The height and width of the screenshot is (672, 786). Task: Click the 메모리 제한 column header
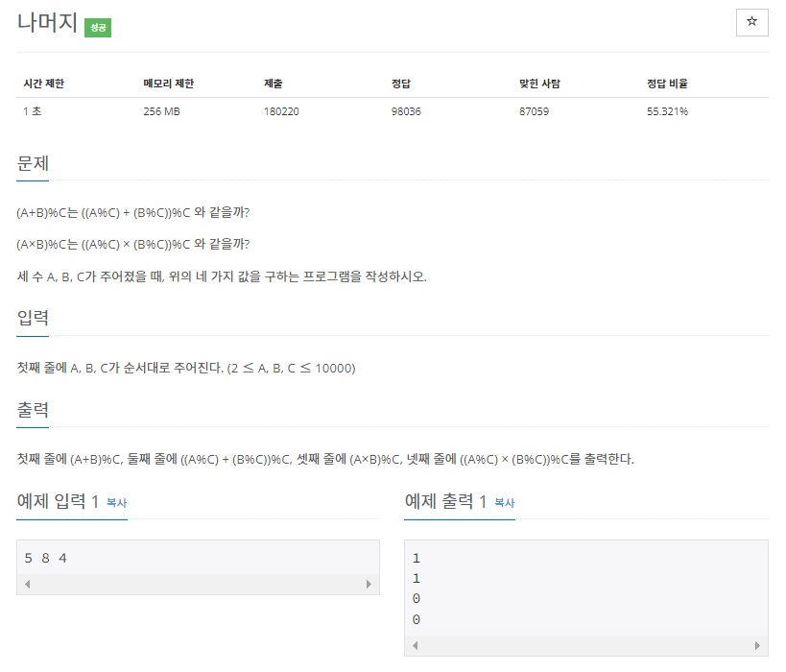(x=169, y=84)
